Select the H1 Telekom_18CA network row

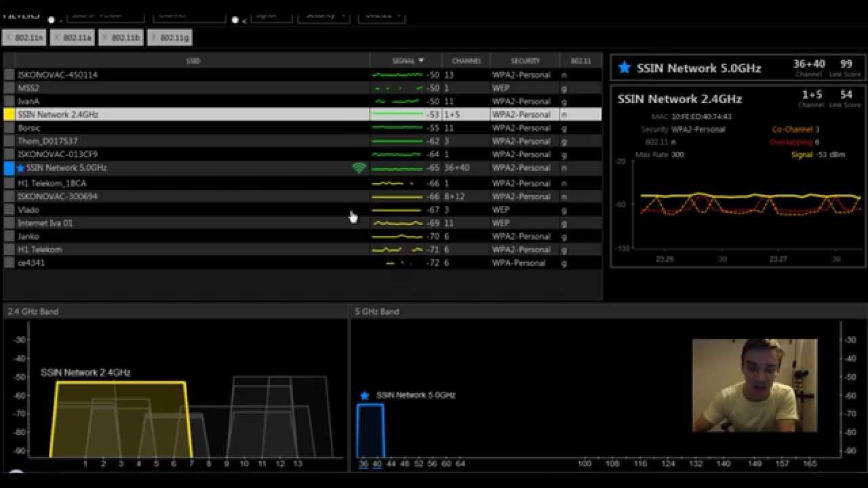coord(302,183)
